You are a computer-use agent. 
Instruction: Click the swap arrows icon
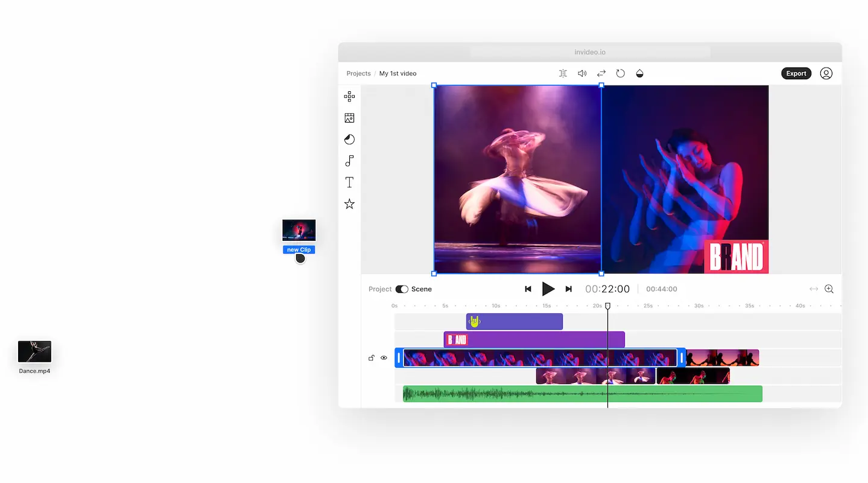(601, 74)
